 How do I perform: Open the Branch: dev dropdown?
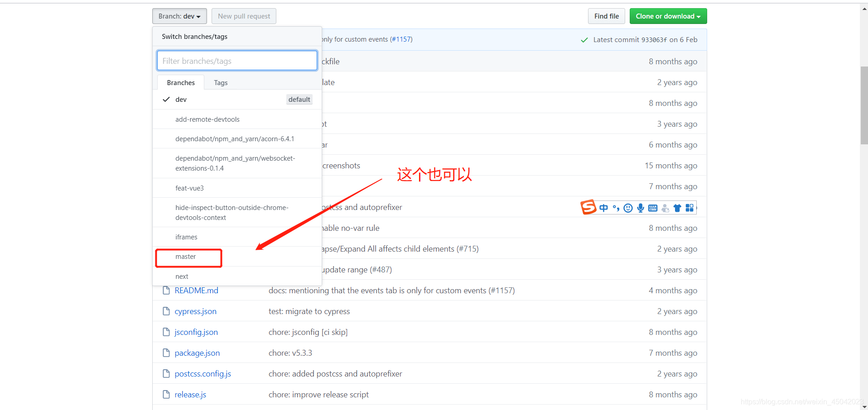pyautogui.click(x=179, y=16)
